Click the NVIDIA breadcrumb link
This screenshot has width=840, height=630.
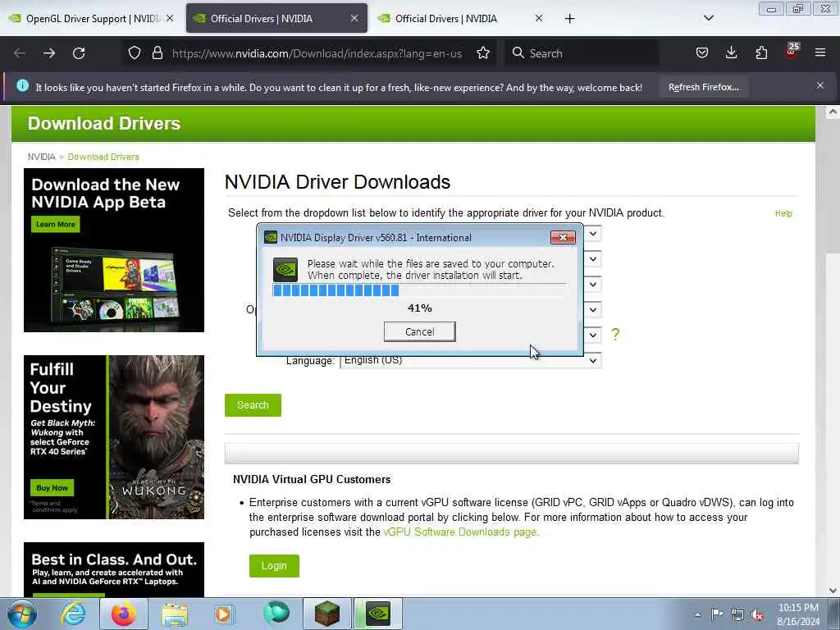41,157
